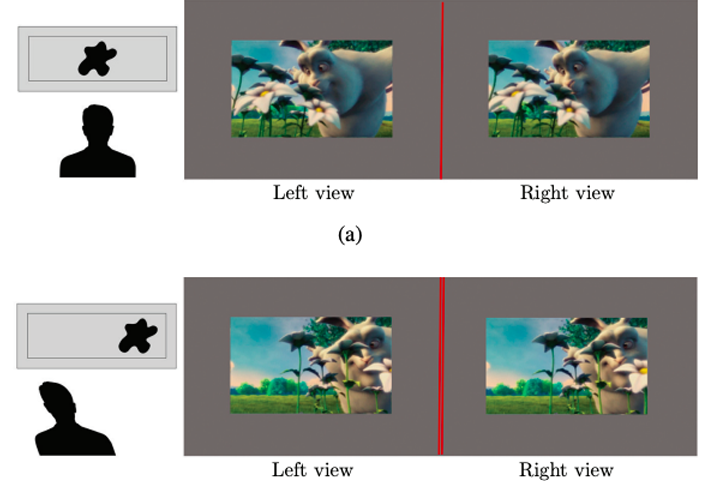Screen dimensions: 711x481
Task: Open the upper Right view bunny image
Action: pos(569,89)
